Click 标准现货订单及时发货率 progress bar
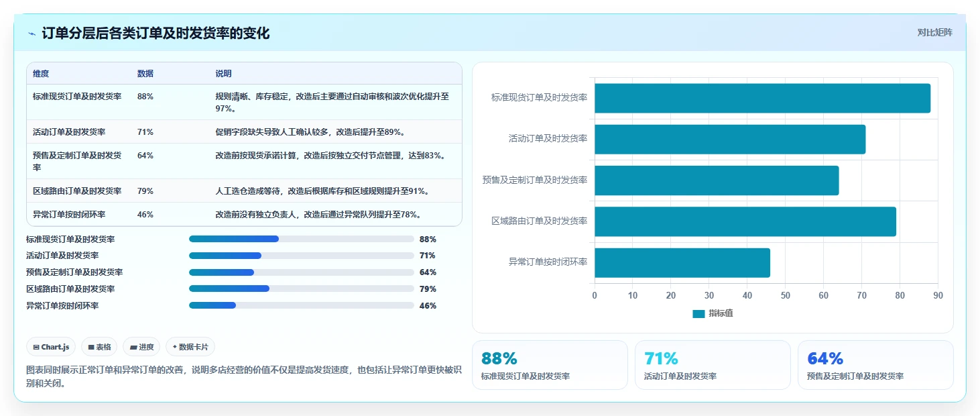This screenshot has height=416, width=980. (302, 239)
